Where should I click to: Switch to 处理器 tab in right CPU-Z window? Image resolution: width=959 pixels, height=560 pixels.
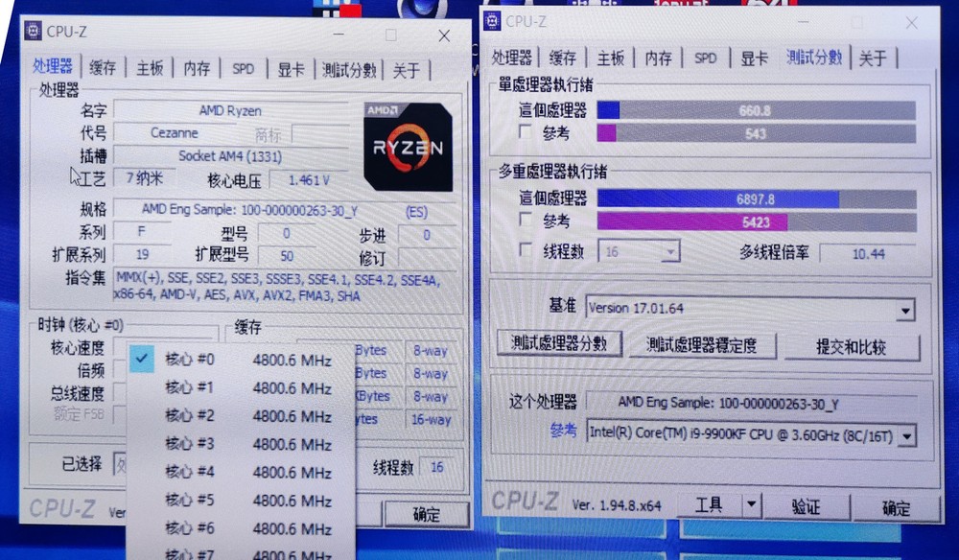click(512, 58)
